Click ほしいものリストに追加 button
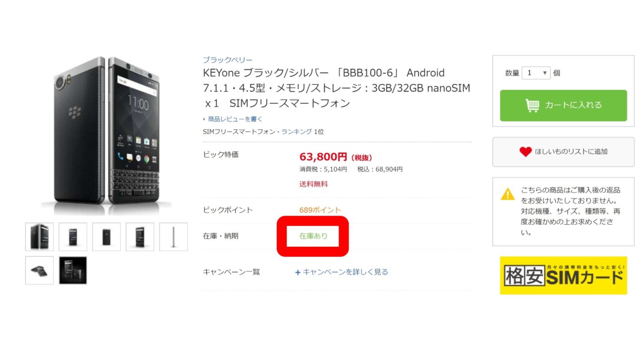This screenshot has height=362, width=644. [x=563, y=151]
